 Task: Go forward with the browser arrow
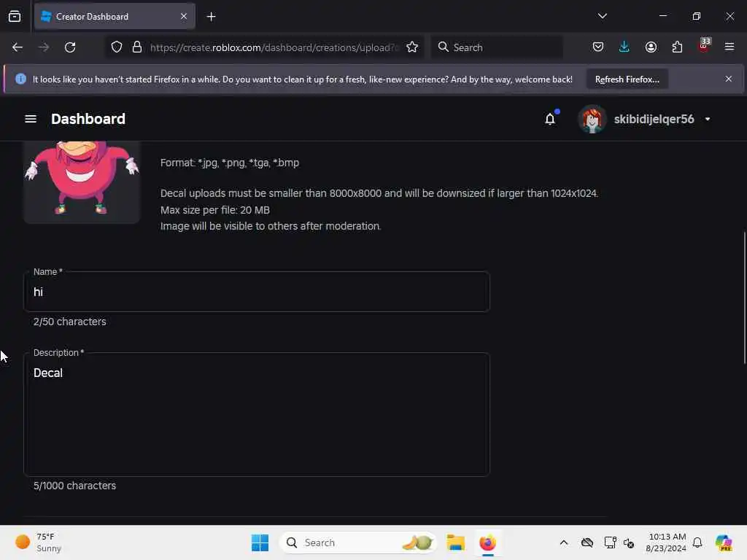click(x=43, y=47)
